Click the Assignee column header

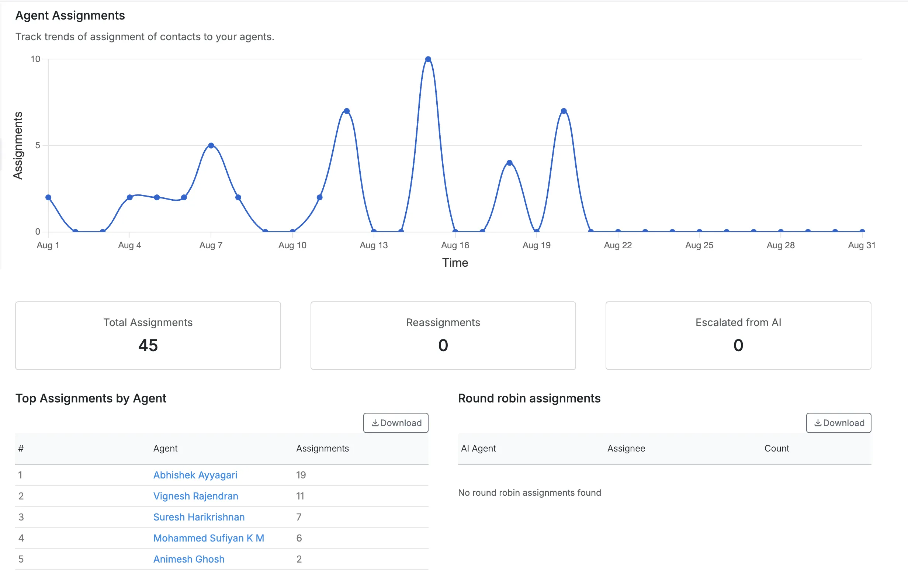tap(626, 448)
